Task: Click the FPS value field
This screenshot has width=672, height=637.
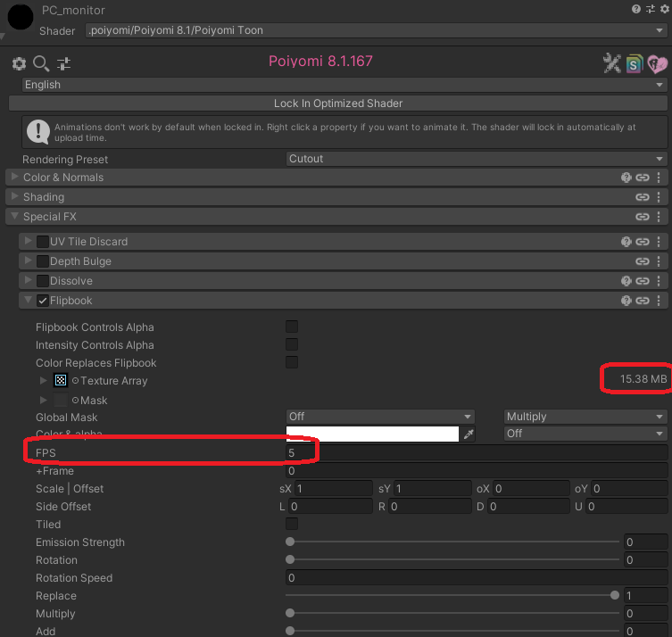Action: [477, 453]
